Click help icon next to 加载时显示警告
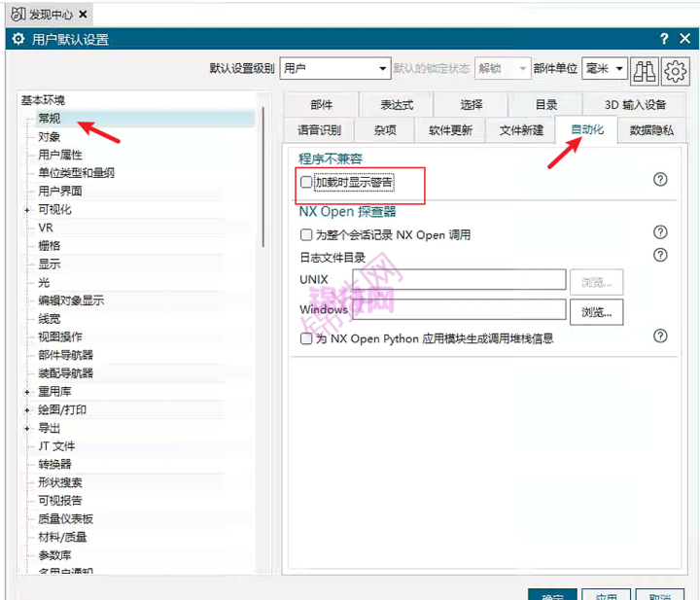This screenshot has height=600, width=700. tap(660, 180)
